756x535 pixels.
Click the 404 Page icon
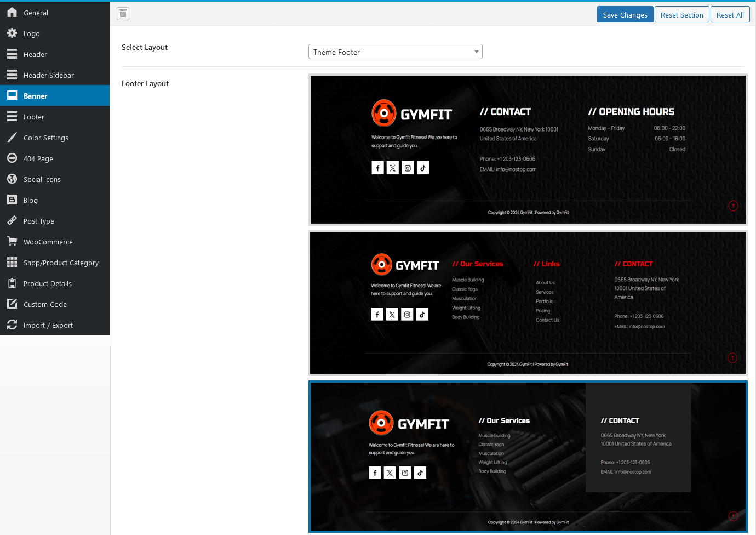12,158
